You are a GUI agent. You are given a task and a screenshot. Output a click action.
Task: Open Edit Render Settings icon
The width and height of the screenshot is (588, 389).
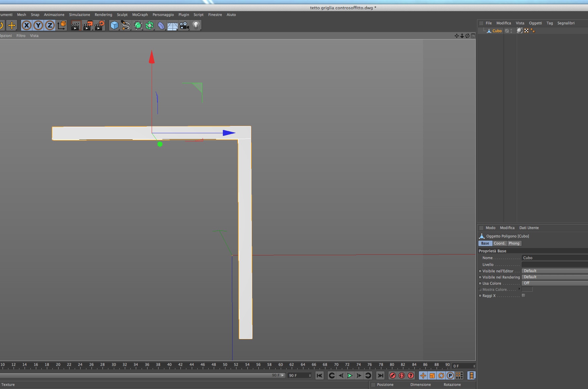(100, 25)
